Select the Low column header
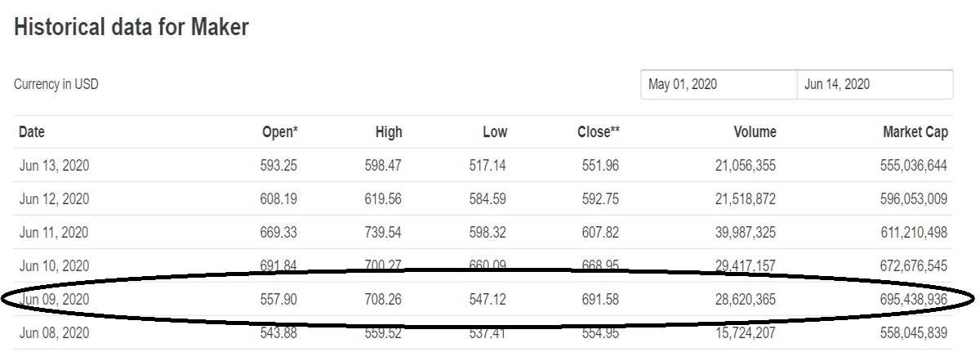 pos(494,132)
